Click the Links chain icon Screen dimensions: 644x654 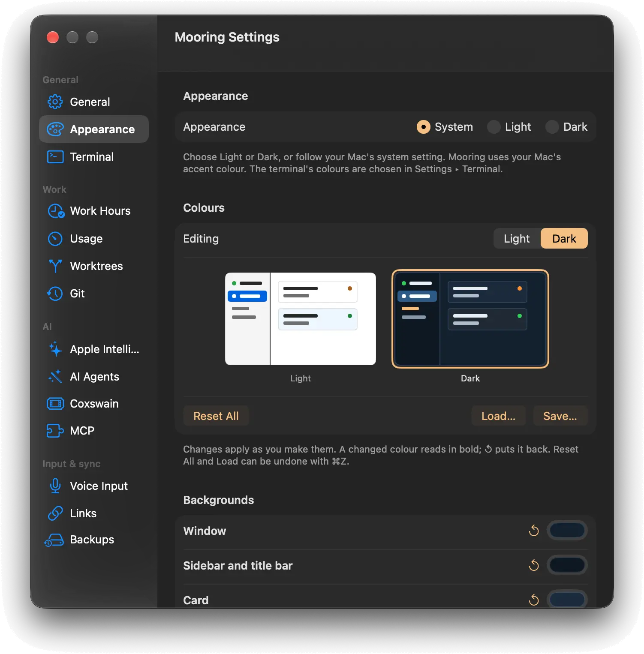pyautogui.click(x=55, y=513)
